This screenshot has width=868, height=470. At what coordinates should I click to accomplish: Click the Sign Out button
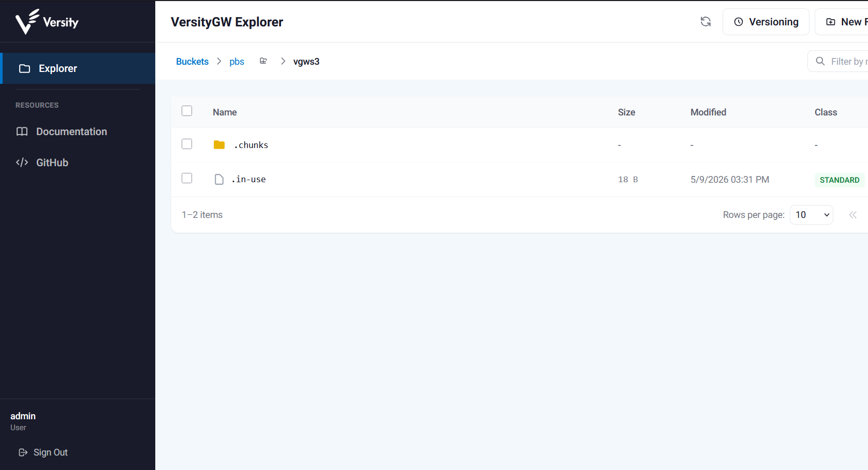pos(43,452)
